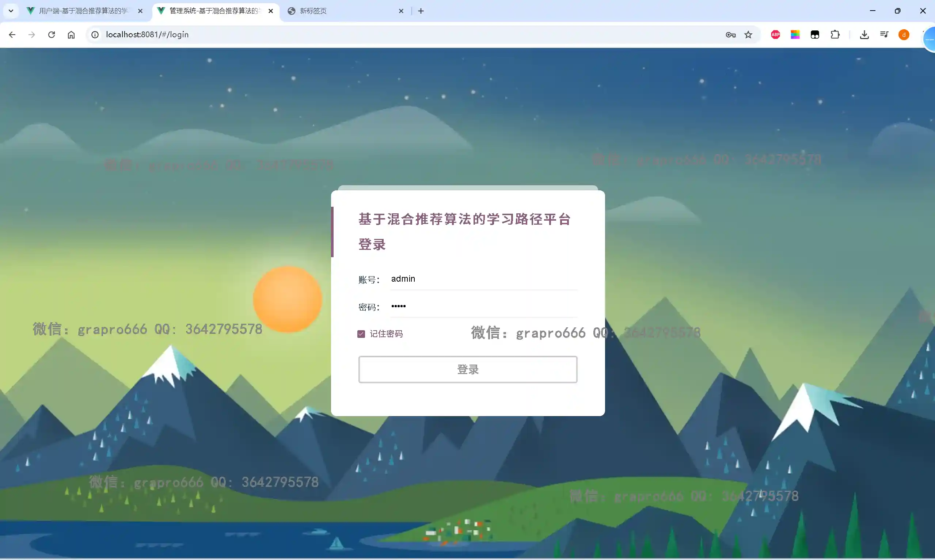Open the orange profile avatar

pos(904,35)
